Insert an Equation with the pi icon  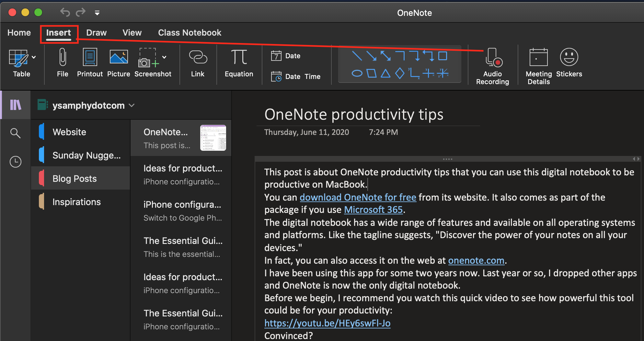(x=239, y=63)
